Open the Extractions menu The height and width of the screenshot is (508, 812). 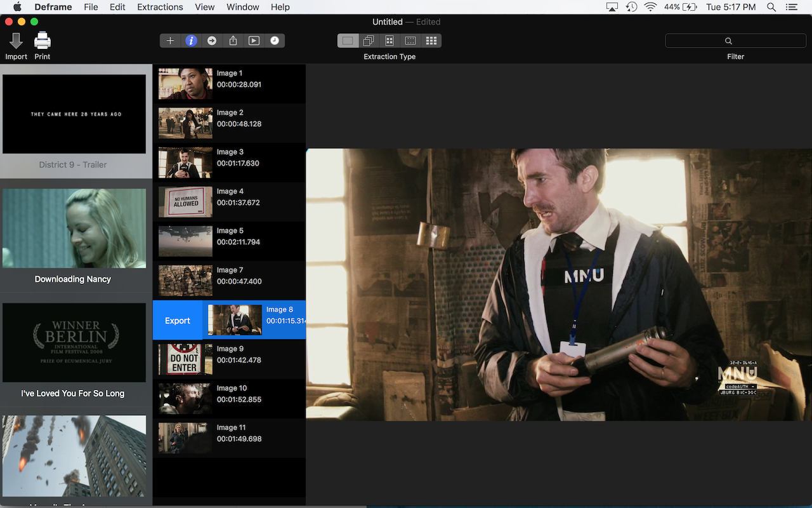coord(160,7)
